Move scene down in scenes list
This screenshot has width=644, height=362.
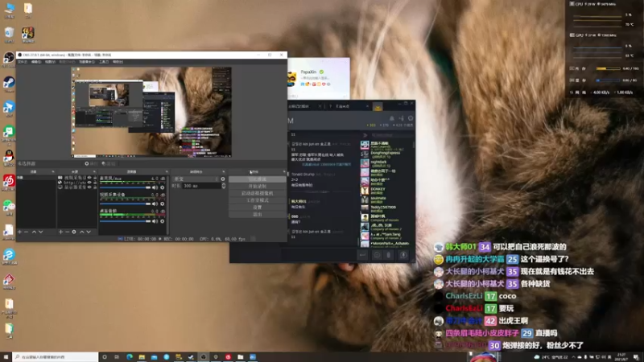pos(41,232)
